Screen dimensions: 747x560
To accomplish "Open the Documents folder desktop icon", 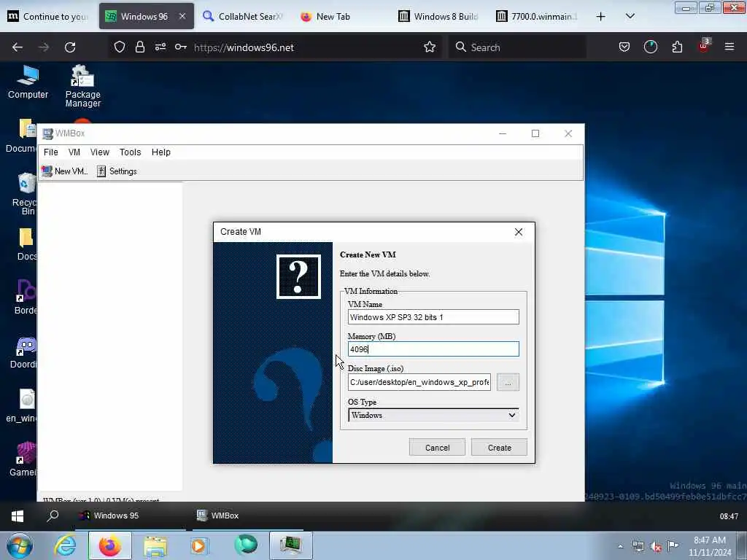I will (x=23, y=136).
